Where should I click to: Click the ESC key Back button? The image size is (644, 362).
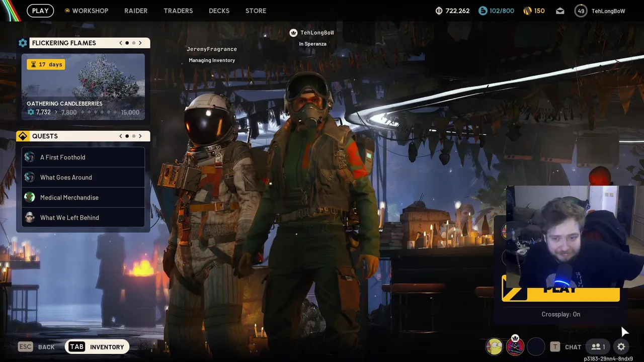point(36,347)
